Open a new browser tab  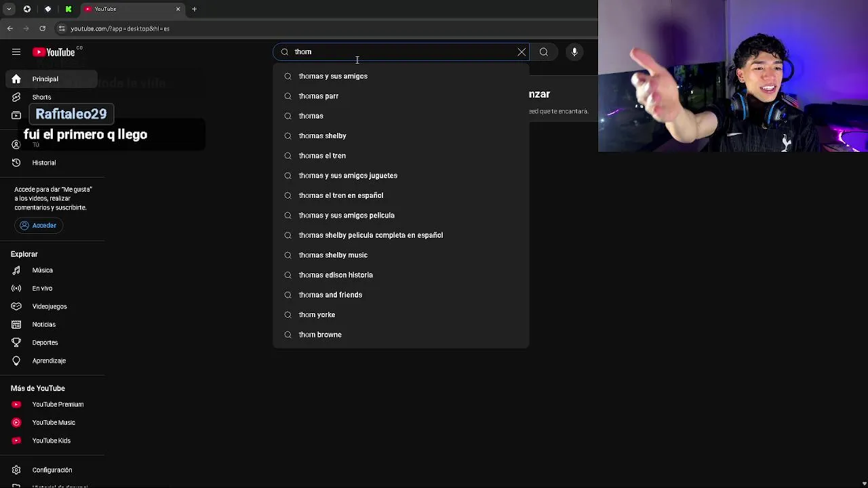pyautogui.click(x=194, y=9)
